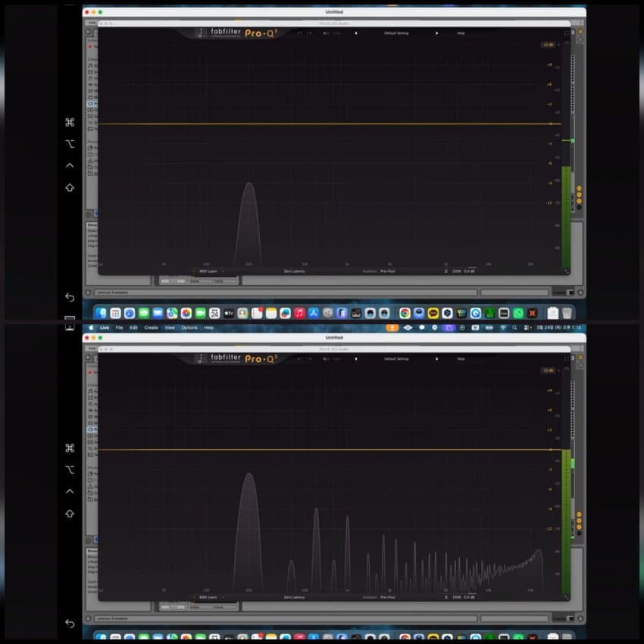Load next preset arrow in upper Pro-Q 3

coord(436,33)
